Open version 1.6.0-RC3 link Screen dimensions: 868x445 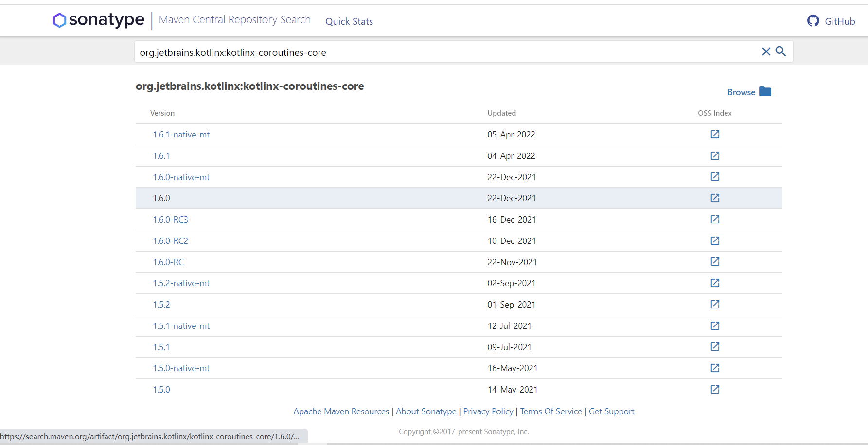point(170,220)
